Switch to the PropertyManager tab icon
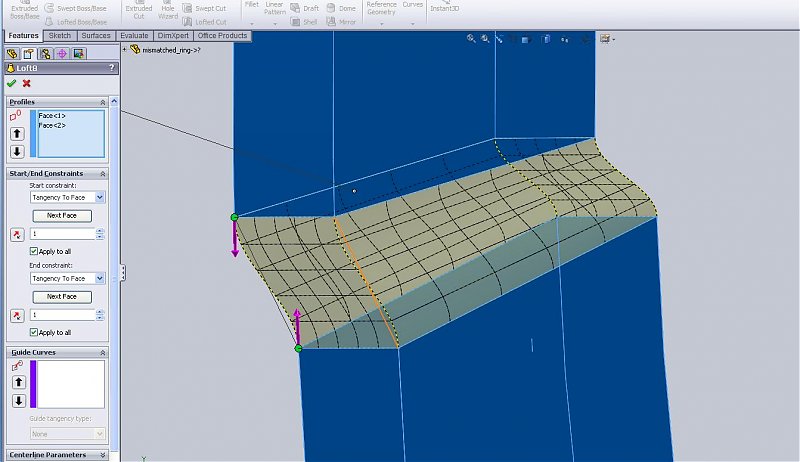The width and height of the screenshot is (800, 462). pos(29,54)
